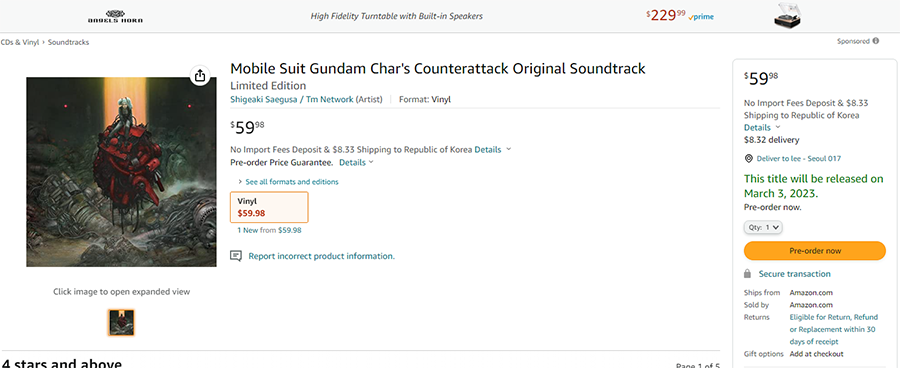This screenshot has width=900, height=368.
Task: Click the delivery location pin icon
Action: pyautogui.click(x=748, y=158)
